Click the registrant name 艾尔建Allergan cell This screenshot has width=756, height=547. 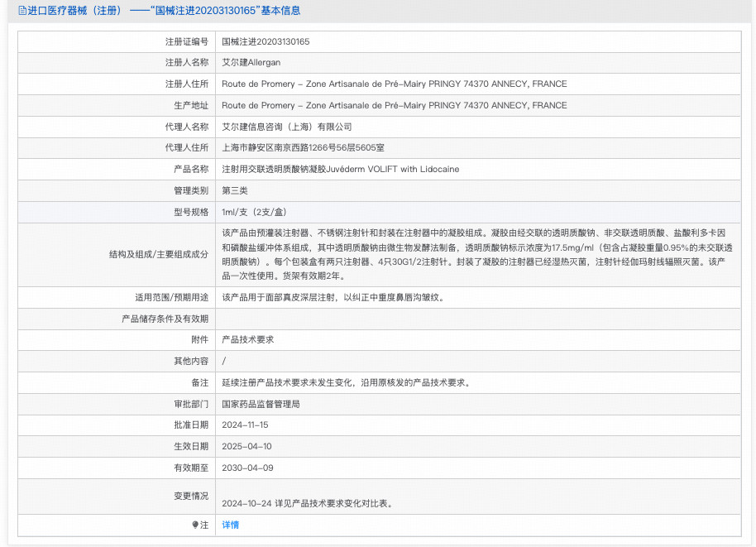pyautogui.click(x=251, y=63)
